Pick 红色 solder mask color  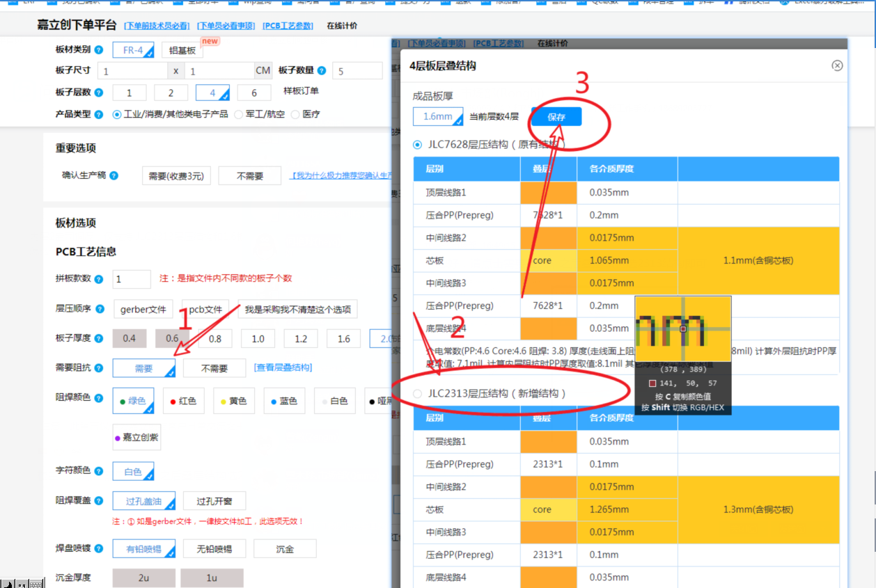click(x=183, y=402)
